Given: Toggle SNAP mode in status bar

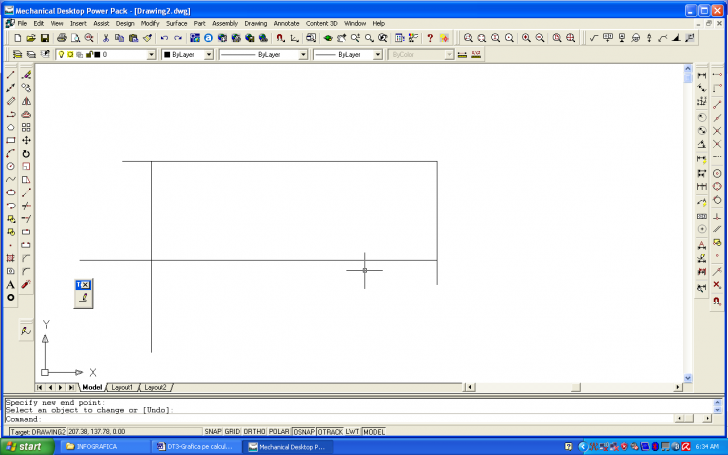Looking at the screenshot, I should click(213, 432).
